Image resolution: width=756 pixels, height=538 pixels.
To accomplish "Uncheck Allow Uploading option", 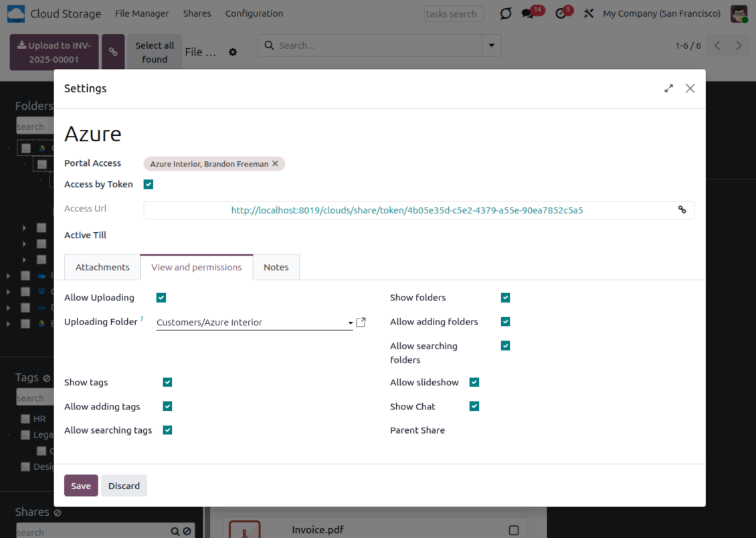I will 161,298.
